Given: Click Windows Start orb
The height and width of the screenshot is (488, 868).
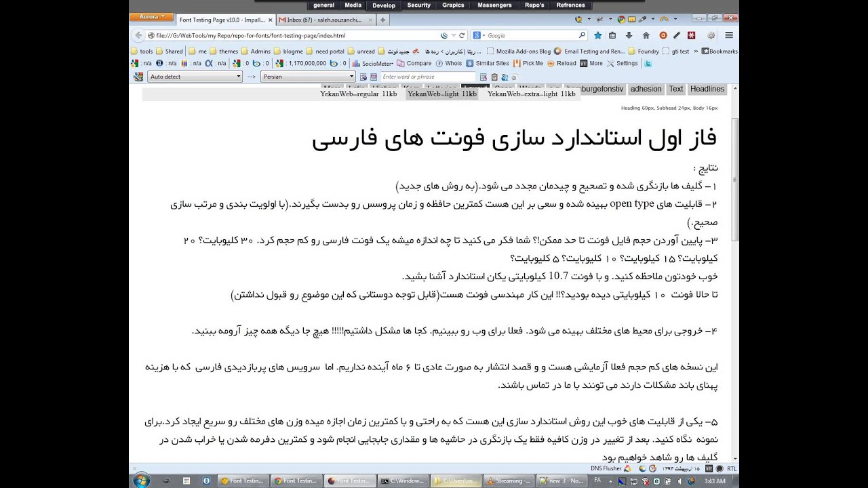Looking at the screenshot, I should (x=142, y=480).
